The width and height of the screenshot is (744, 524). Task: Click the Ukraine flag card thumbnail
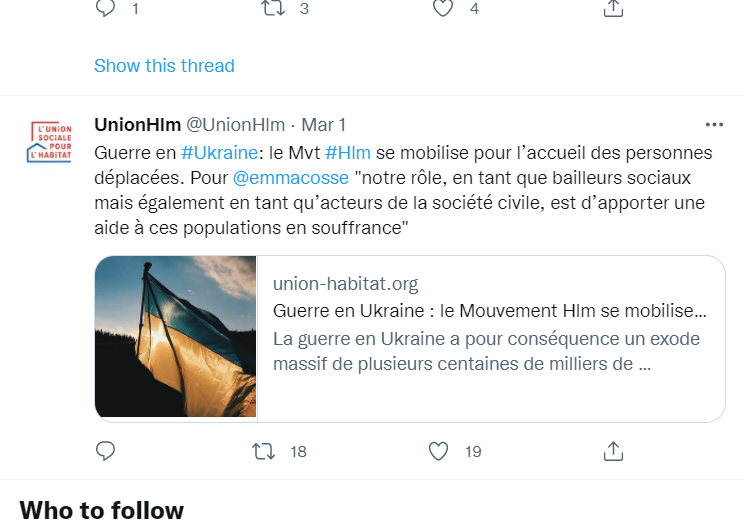point(176,337)
